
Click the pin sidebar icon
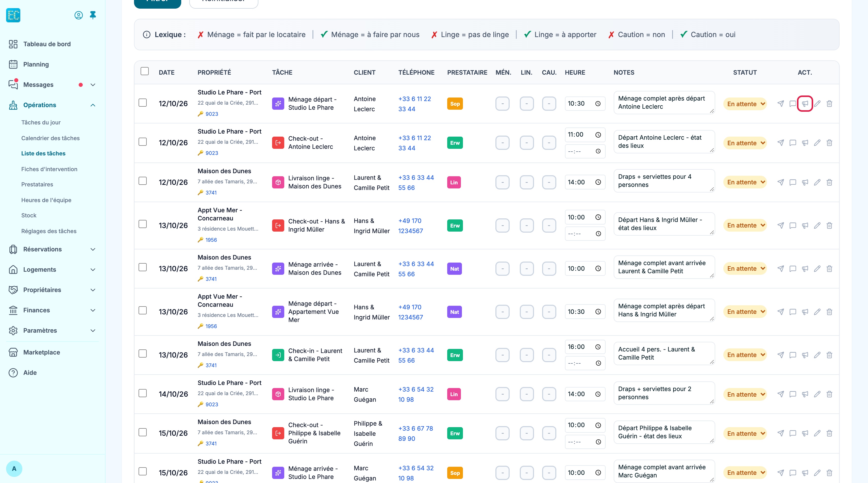point(93,15)
